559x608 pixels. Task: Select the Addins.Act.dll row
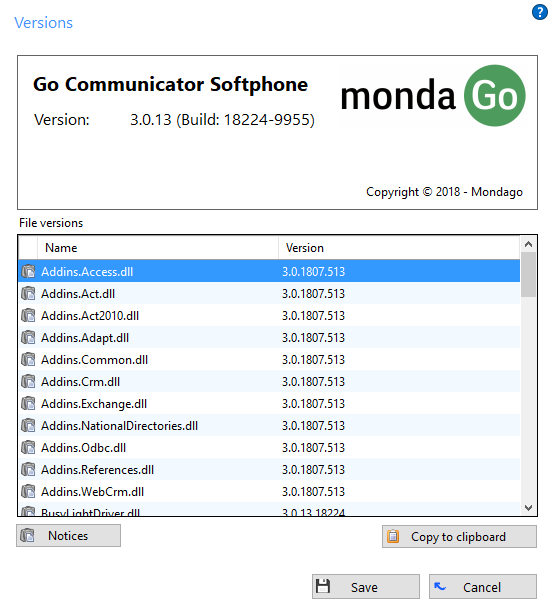tap(269, 294)
